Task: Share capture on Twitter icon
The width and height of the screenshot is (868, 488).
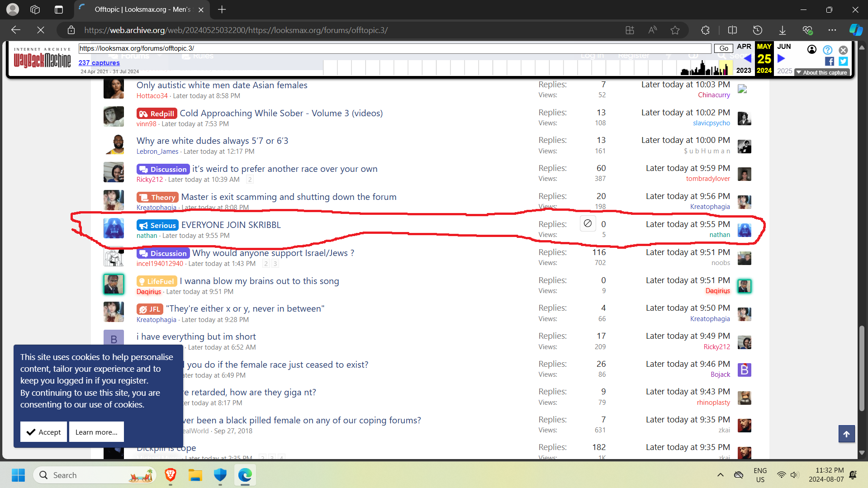Action: 843,62
